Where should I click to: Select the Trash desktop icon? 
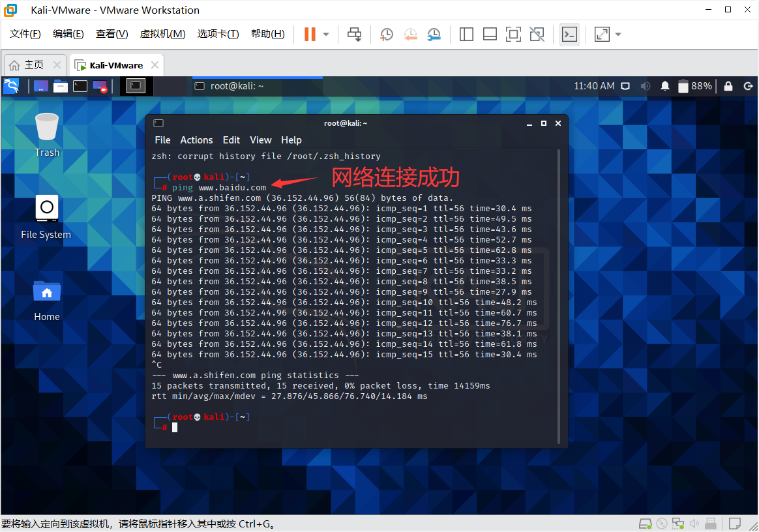(47, 135)
